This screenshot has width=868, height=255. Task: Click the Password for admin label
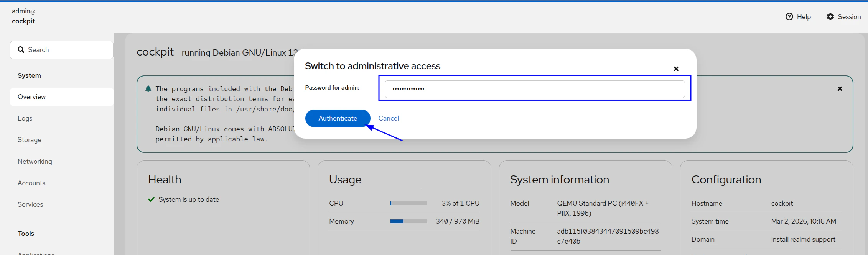(332, 88)
